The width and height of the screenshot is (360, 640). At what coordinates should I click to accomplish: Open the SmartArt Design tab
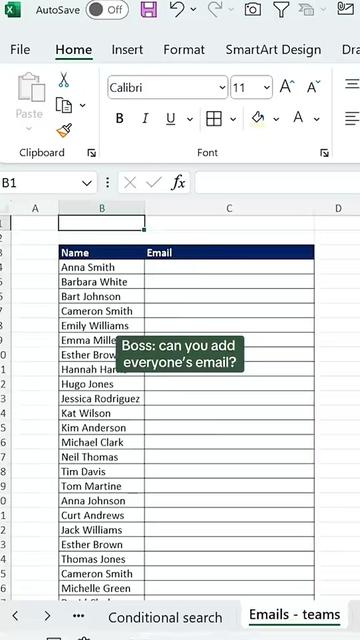click(x=273, y=50)
